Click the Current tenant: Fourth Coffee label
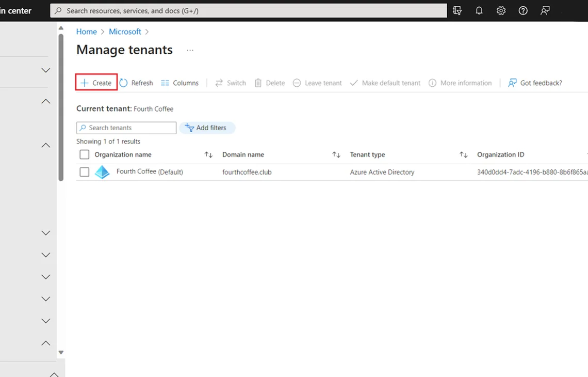 click(x=125, y=108)
